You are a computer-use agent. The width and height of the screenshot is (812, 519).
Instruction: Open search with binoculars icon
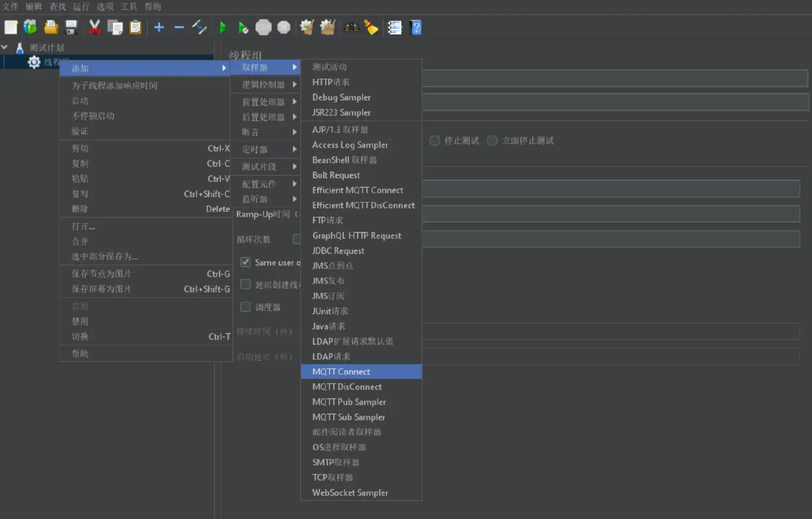tap(351, 27)
